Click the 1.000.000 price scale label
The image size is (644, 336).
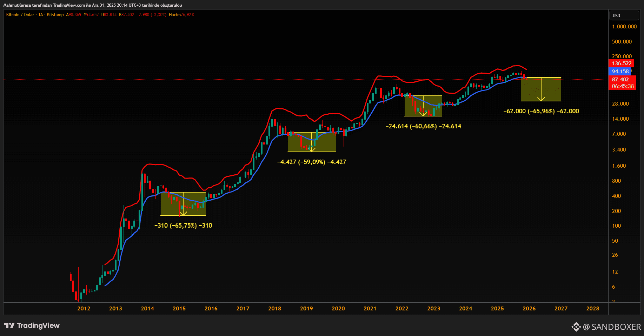(x=624, y=27)
